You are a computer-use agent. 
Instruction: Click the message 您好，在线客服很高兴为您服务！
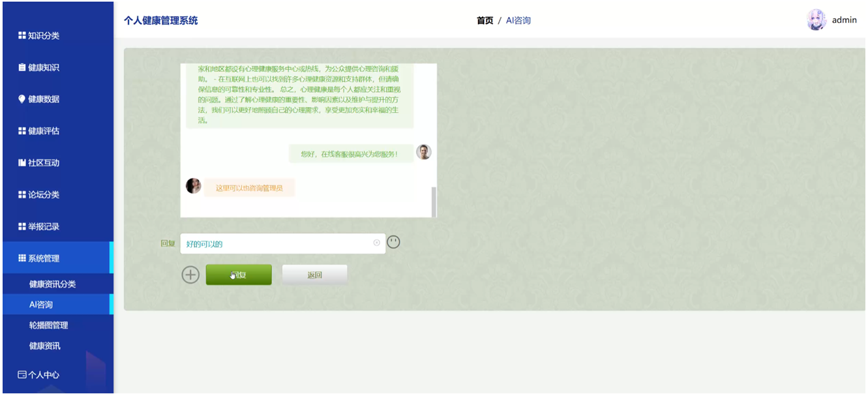[352, 154]
